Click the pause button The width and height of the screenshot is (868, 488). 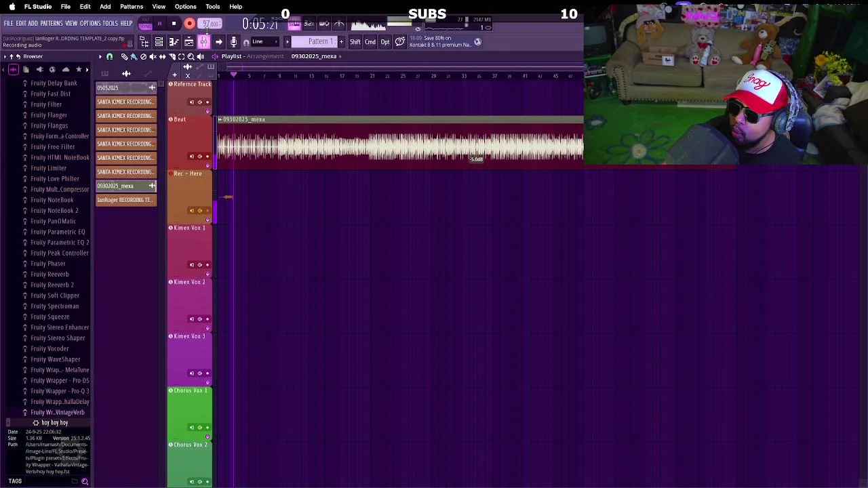(x=159, y=24)
